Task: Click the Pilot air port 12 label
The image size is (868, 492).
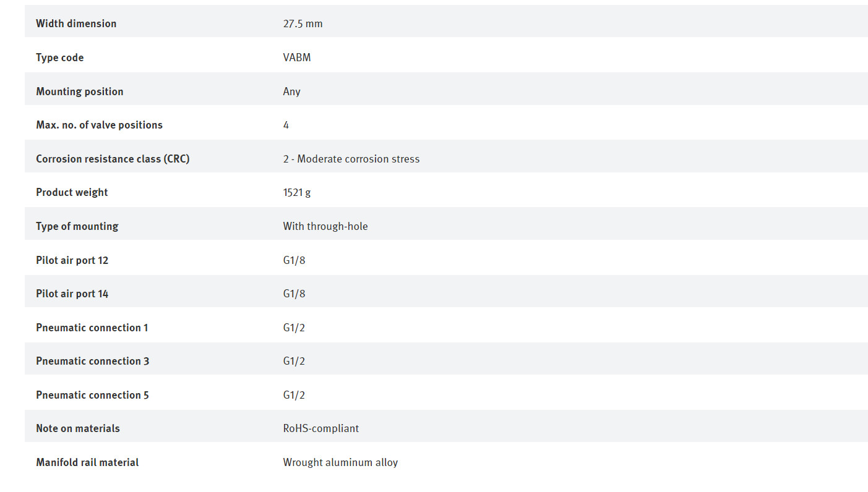Action: [72, 260]
